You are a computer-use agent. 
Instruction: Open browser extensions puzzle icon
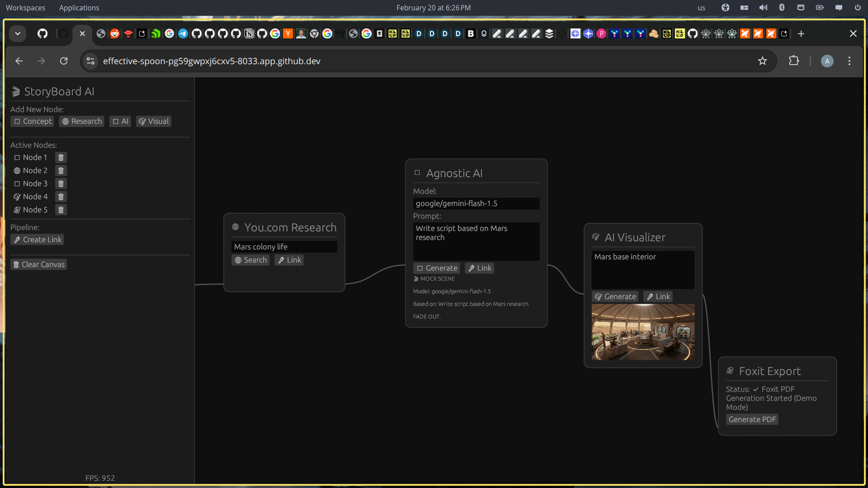794,61
